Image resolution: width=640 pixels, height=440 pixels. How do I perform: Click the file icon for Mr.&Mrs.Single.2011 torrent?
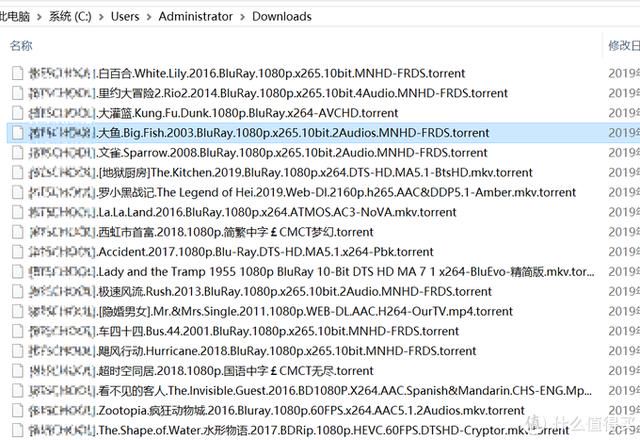[x=17, y=311]
